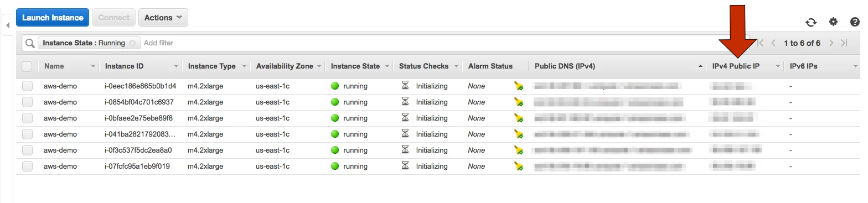Select checkbox for instance i-0eec186e865b0b1d4
This screenshot has width=868, height=203.
tap(27, 86)
